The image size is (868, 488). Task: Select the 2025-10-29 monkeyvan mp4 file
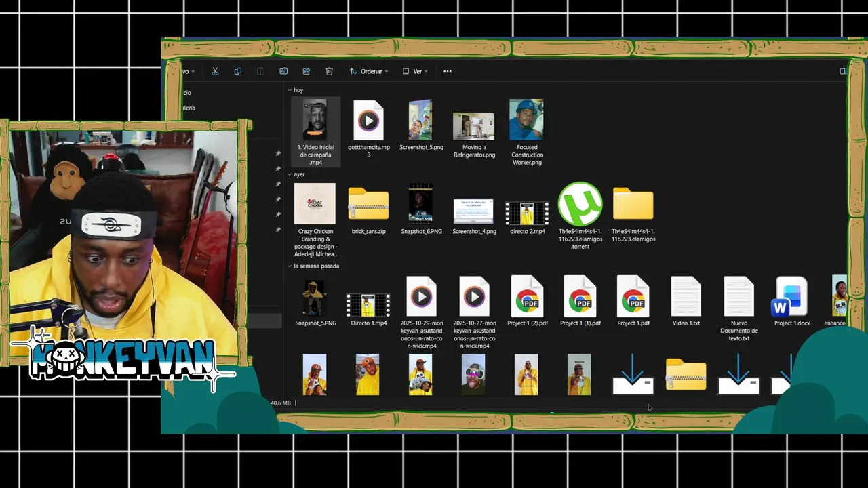421,312
